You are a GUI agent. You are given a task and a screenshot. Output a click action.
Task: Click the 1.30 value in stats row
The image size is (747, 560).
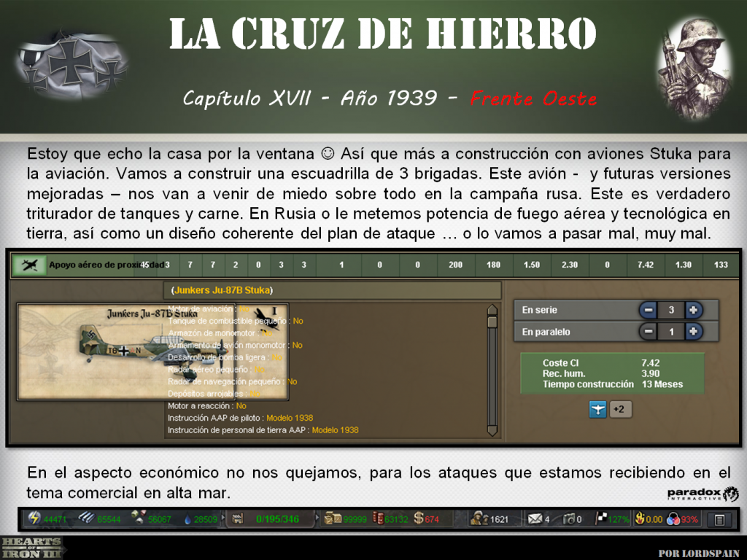[683, 265]
